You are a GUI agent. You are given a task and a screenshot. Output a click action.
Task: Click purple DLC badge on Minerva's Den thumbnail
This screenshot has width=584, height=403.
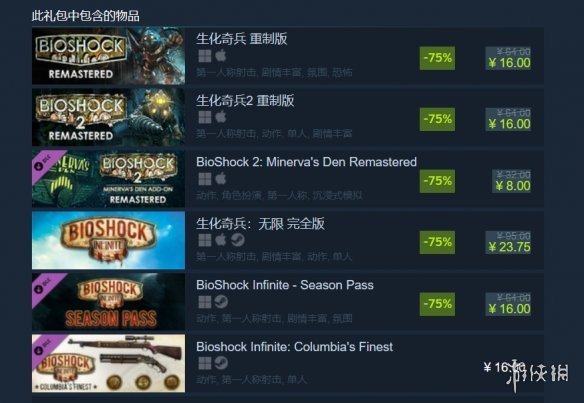(45, 162)
